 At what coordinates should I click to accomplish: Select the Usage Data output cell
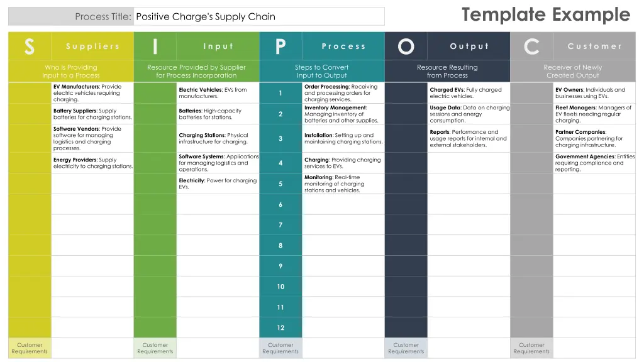(469, 114)
